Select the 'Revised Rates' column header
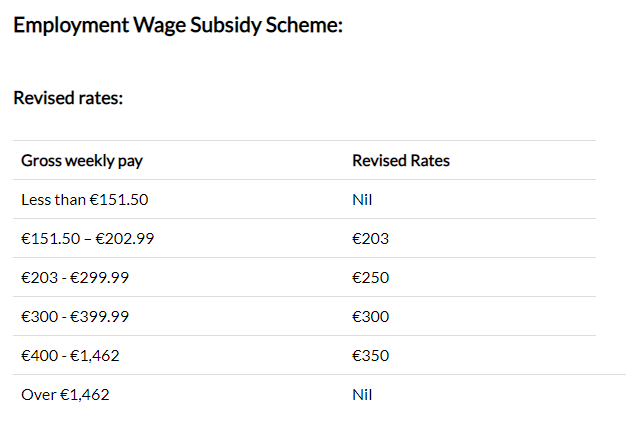This screenshot has height=445, width=626. tap(401, 161)
